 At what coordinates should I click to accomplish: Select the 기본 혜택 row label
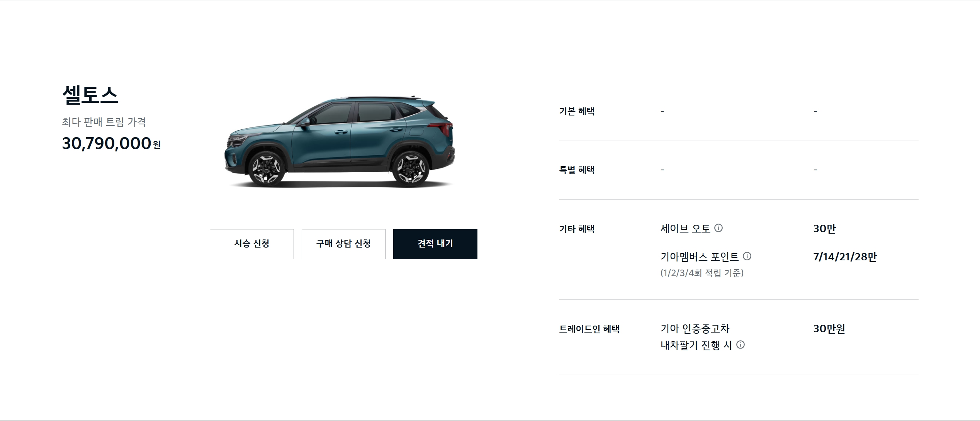[577, 111]
